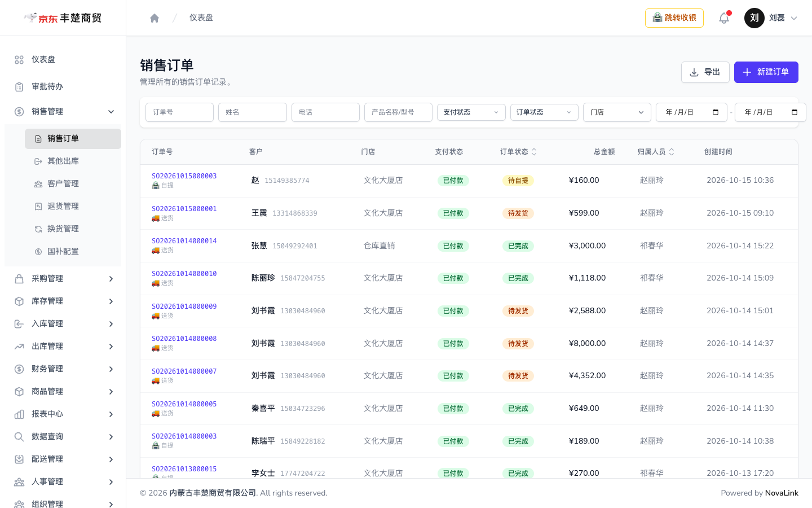Click the 退货管理 sidebar icon
Screen dimensions: 812x508
[38, 207]
